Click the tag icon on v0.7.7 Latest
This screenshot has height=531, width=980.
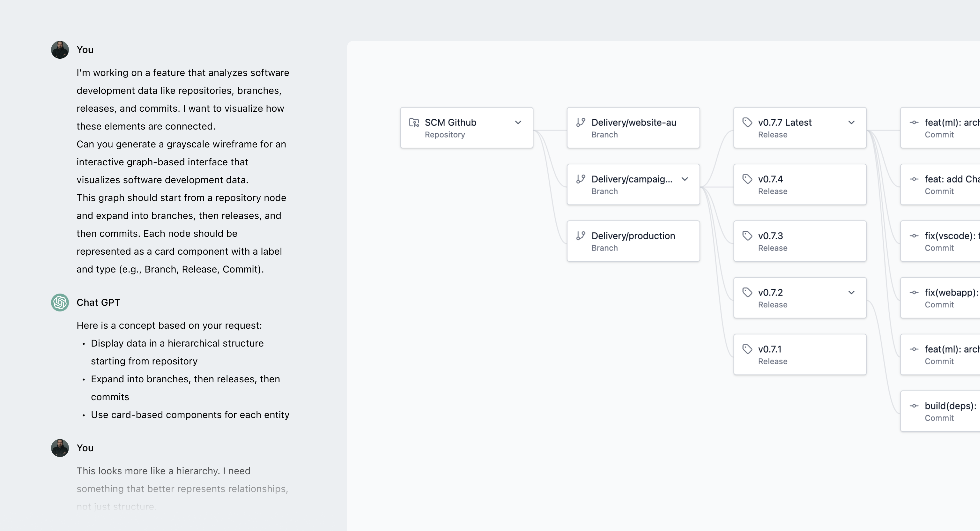pyautogui.click(x=747, y=123)
